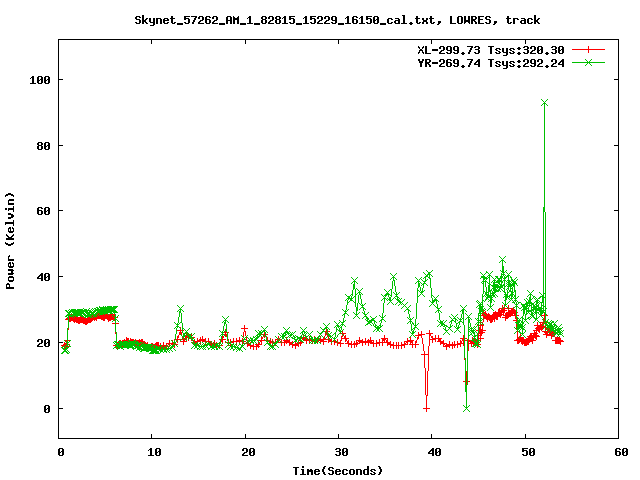This screenshot has width=640, height=480.
Task: Click x-axis tick label 20
Action: [x=248, y=452]
